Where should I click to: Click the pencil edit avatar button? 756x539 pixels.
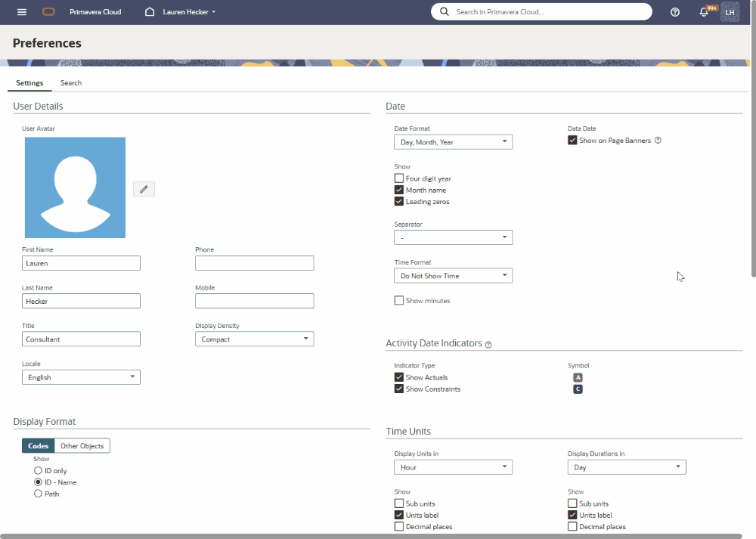pyautogui.click(x=144, y=189)
